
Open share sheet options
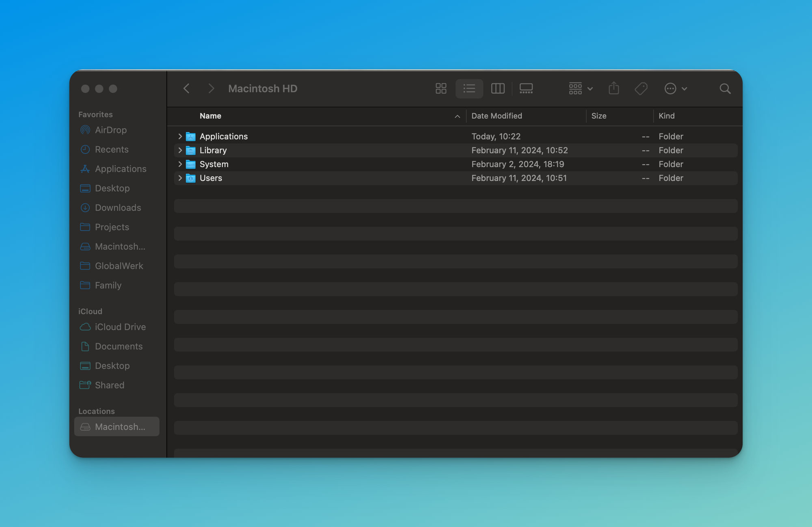614,88
